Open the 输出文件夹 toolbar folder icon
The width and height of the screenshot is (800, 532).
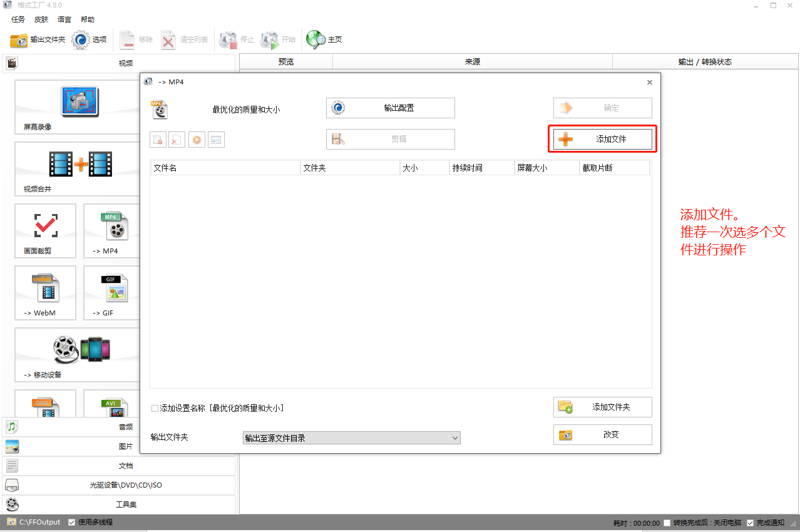[x=19, y=40]
